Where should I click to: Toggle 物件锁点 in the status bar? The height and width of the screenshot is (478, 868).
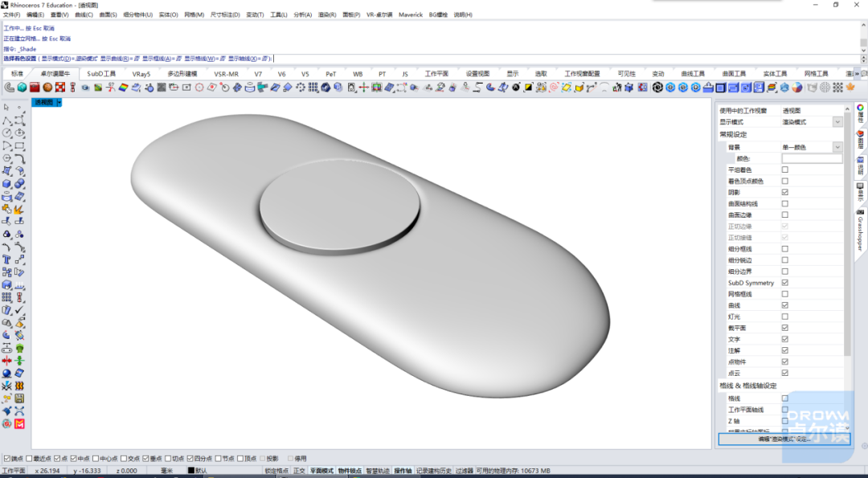pyautogui.click(x=350, y=471)
